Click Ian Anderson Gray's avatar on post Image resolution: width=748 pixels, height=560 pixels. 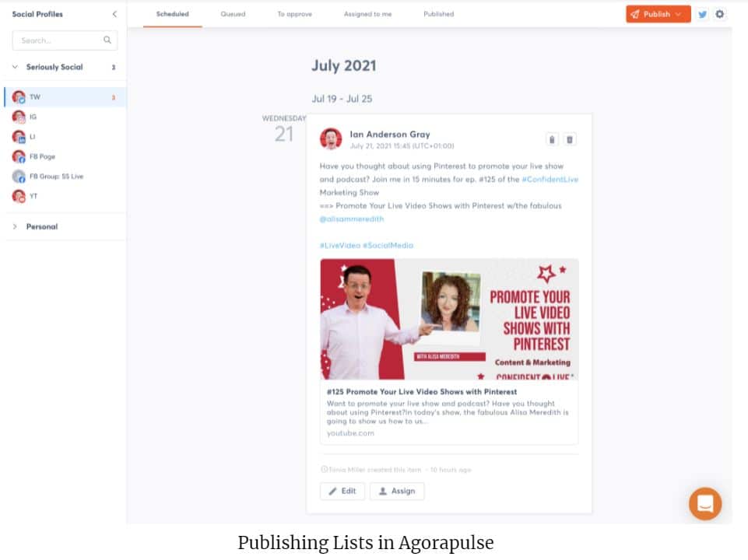tap(331, 138)
